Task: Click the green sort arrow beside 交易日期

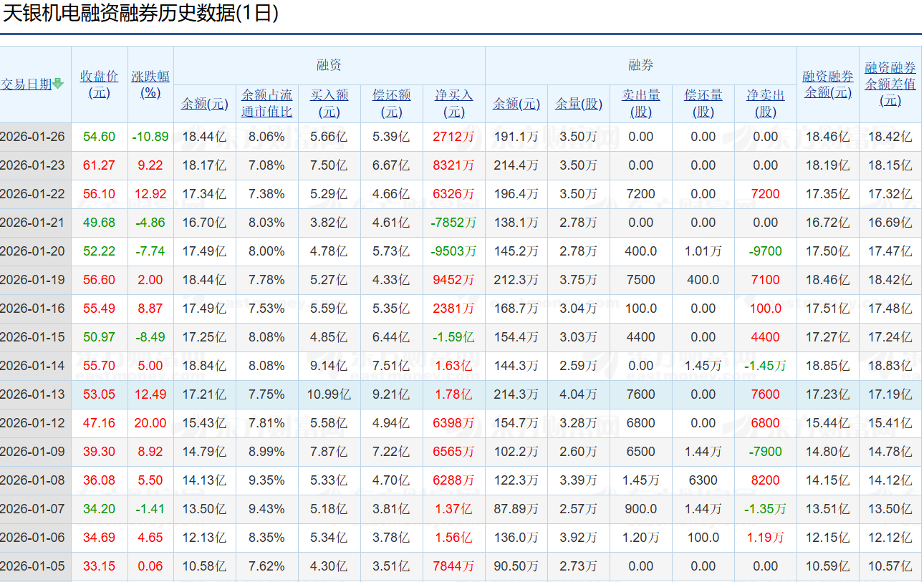Action: pos(59,84)
